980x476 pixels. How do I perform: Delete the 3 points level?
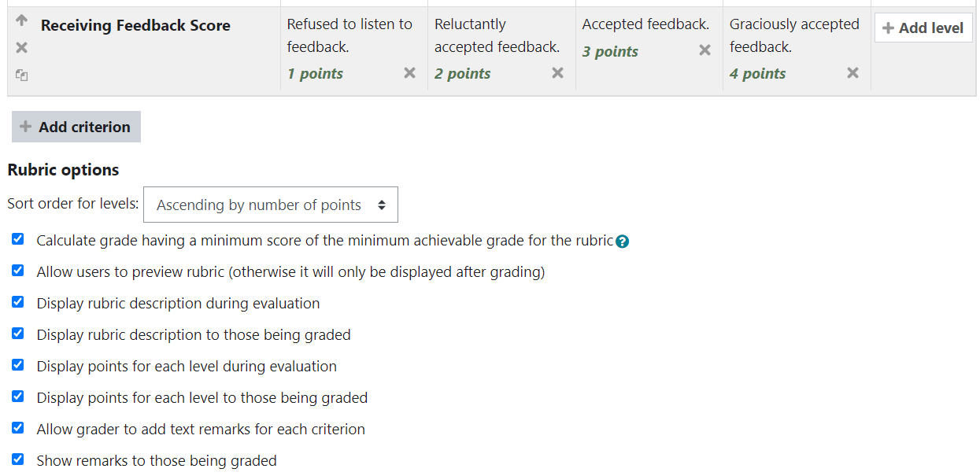tap(704, 50)
